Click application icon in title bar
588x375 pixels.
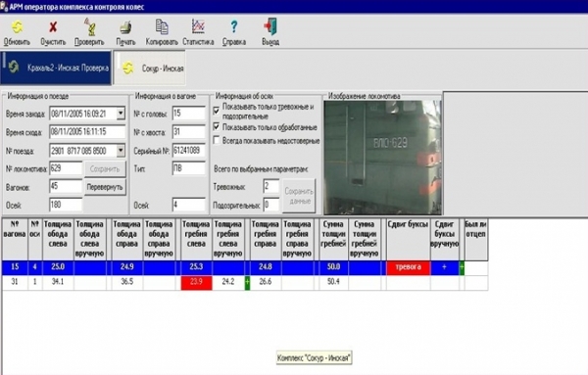(4, 7)
